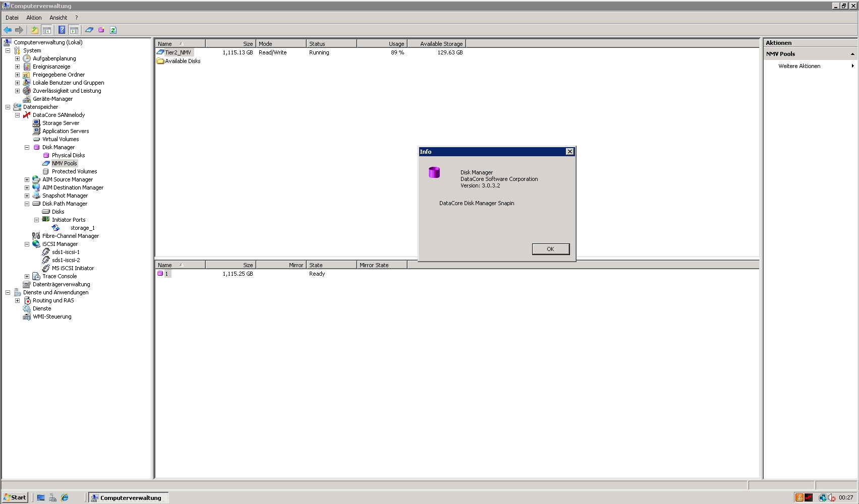The width and height of the screenshot is (859, 504).
Task: Click the blue Help question mark icon
Action: (x=62, y=30)
